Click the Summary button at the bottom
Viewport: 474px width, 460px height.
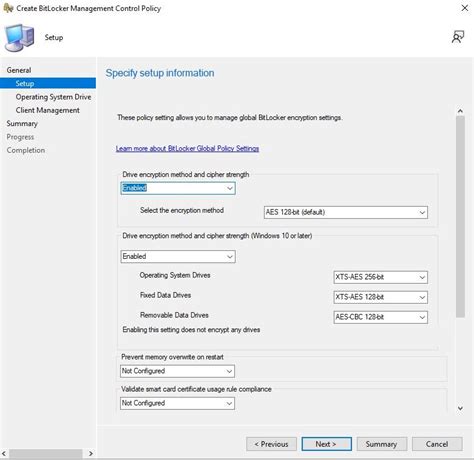coord(382,444)
